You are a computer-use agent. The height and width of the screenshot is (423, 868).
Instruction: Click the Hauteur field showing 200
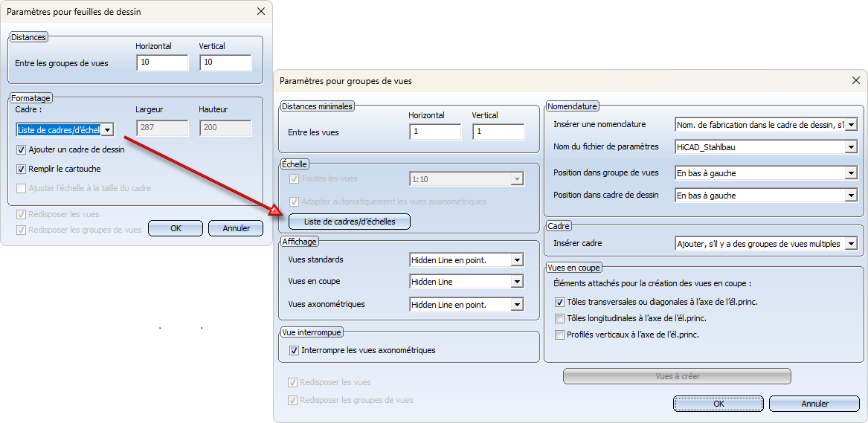click(225, 129)
